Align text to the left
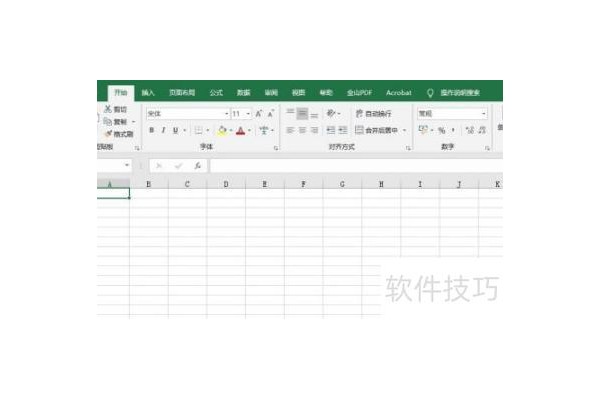 pos(290,130)
